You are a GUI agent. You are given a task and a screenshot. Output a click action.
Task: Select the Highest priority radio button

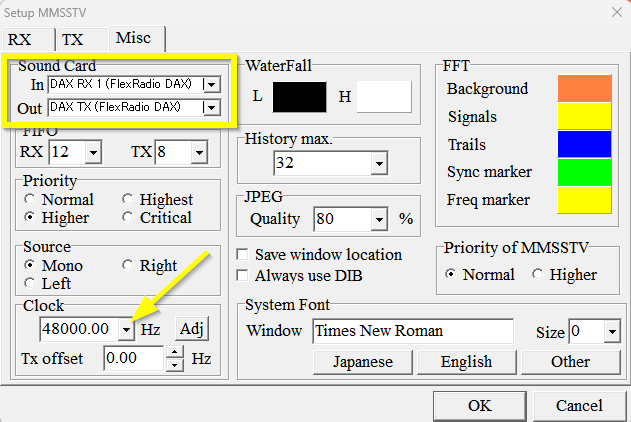127,200
